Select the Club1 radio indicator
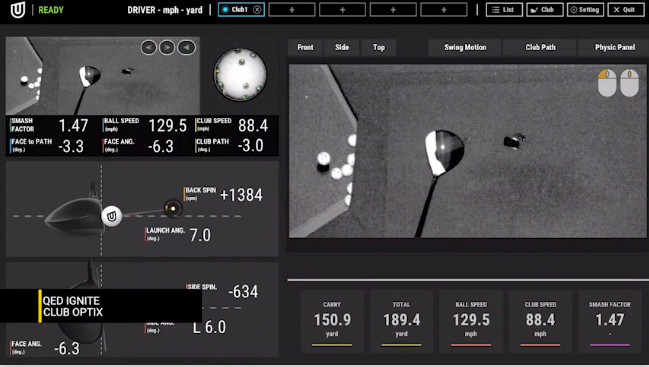The width and height of the screenshot is (649, 367). pos(225,10)
